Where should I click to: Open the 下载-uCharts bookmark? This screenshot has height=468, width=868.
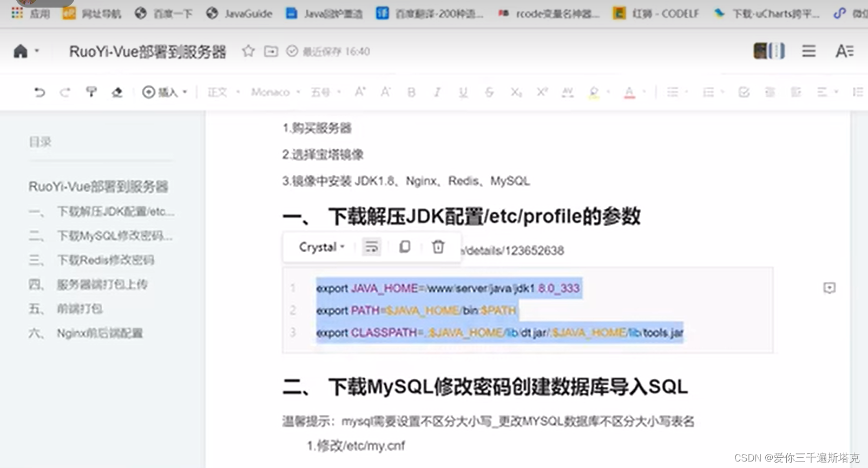coord(767,14)
